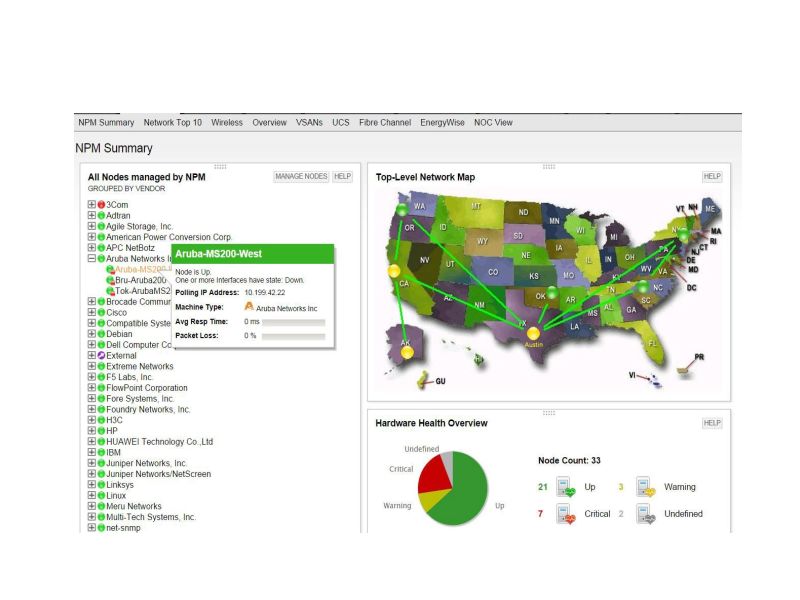Expand the HP vendor group
This screenshot has width=800, height=600.
[x=91, y=430]
